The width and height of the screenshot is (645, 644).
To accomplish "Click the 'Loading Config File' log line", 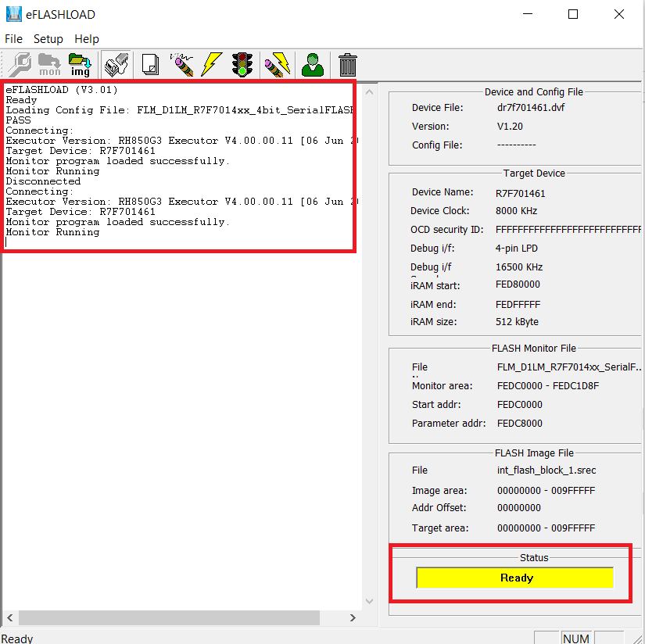I will [x=179, y=109].
